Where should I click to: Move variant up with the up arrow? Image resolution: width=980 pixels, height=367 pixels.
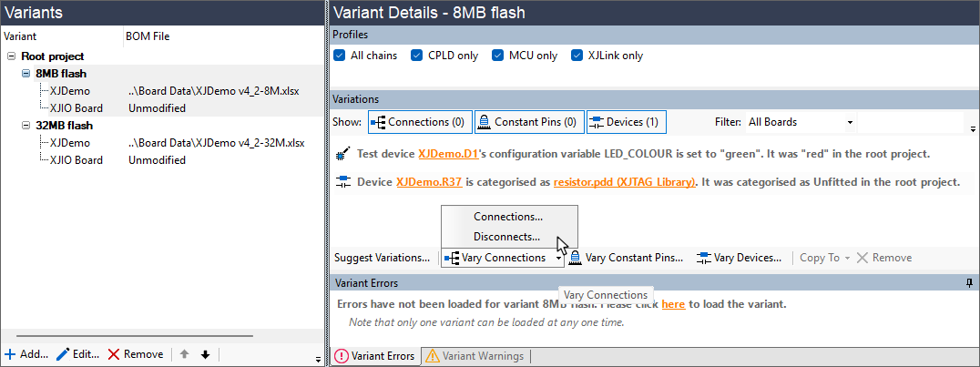(183, 354)
